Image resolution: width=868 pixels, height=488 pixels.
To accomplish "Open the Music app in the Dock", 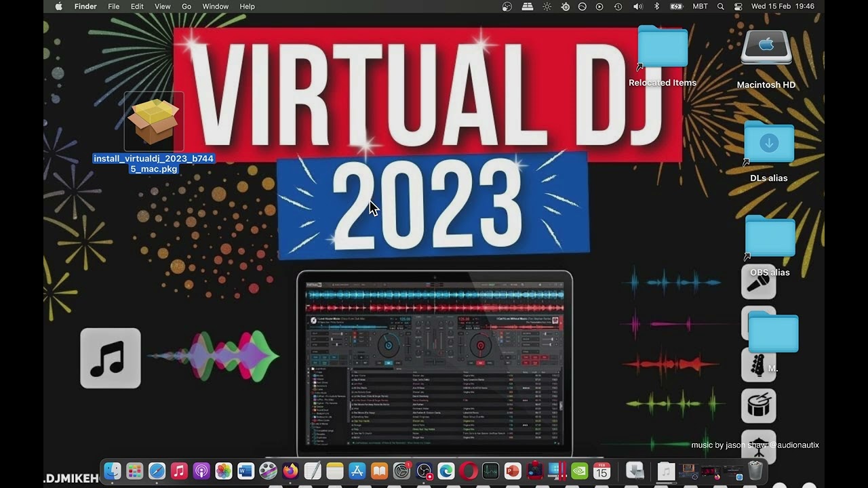I will pyautogui.click(x=179, y=470).
